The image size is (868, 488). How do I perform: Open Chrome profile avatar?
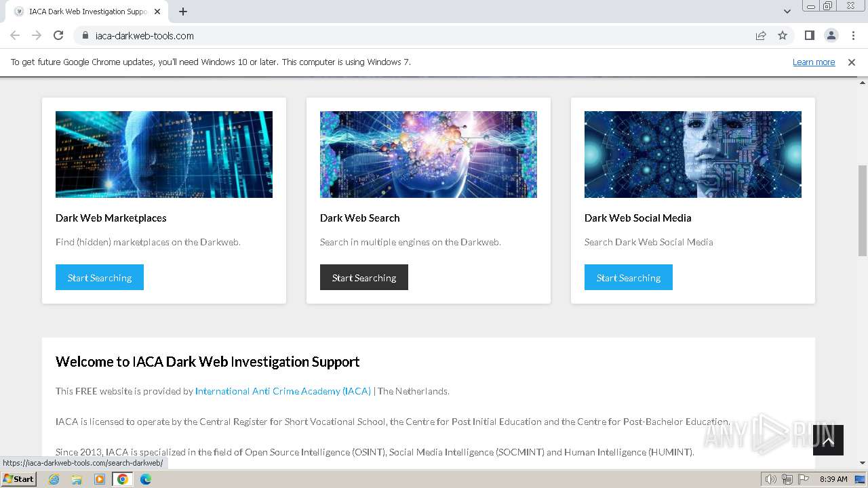[x=831, y=35]
